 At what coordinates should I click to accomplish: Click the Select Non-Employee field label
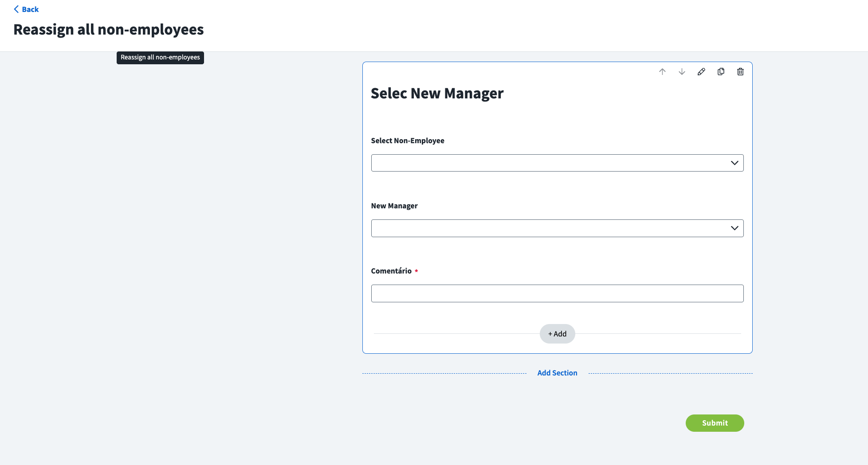click(x=408, y=141)
